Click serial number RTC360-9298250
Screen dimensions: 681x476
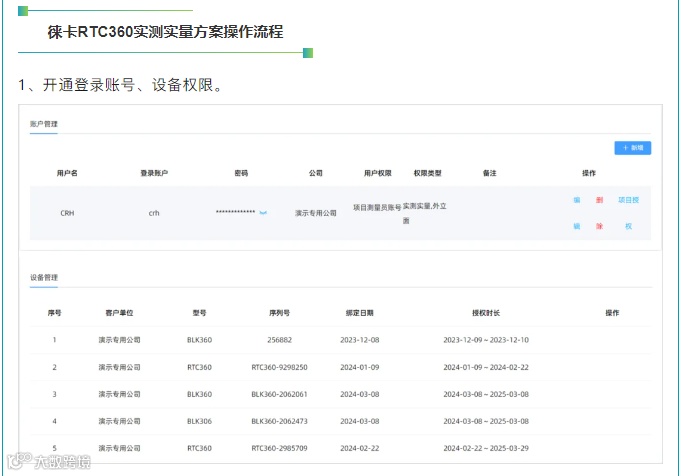click(x=279, y=367)
